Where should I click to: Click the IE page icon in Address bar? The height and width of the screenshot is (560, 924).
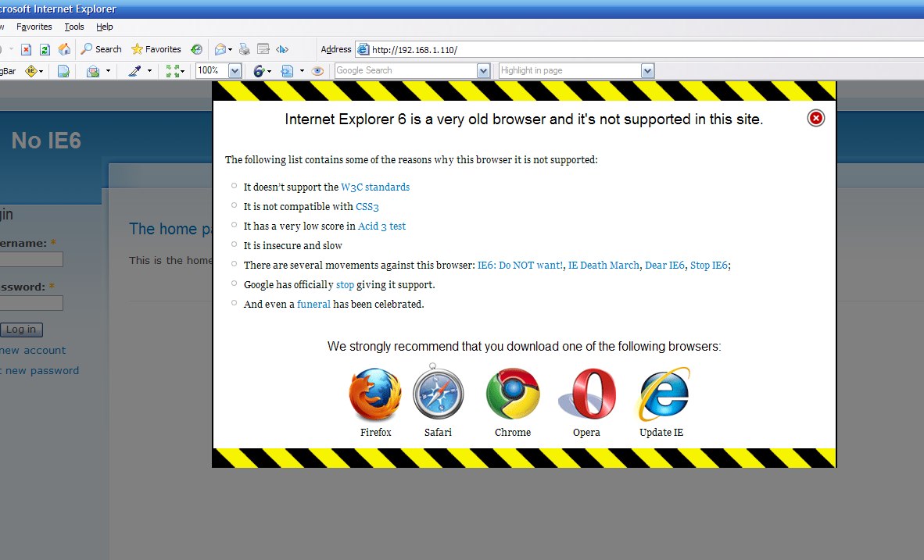coord(364,49)
